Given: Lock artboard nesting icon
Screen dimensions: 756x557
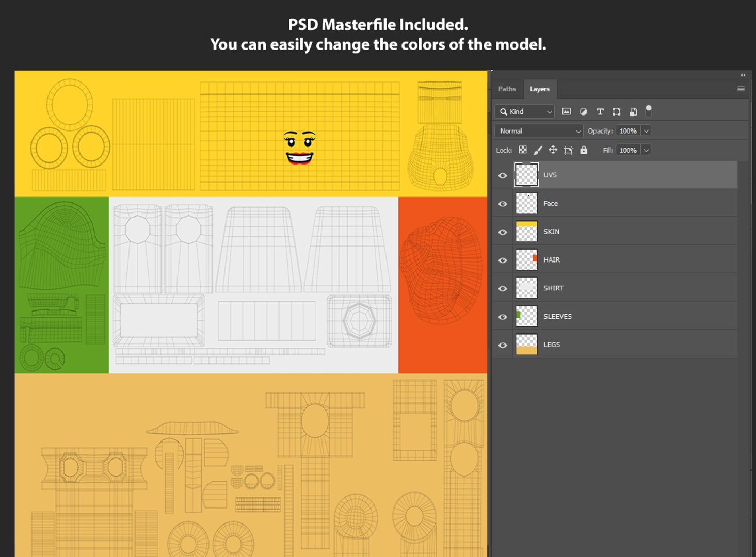Looking at the screenshot, I should (568, 150).
